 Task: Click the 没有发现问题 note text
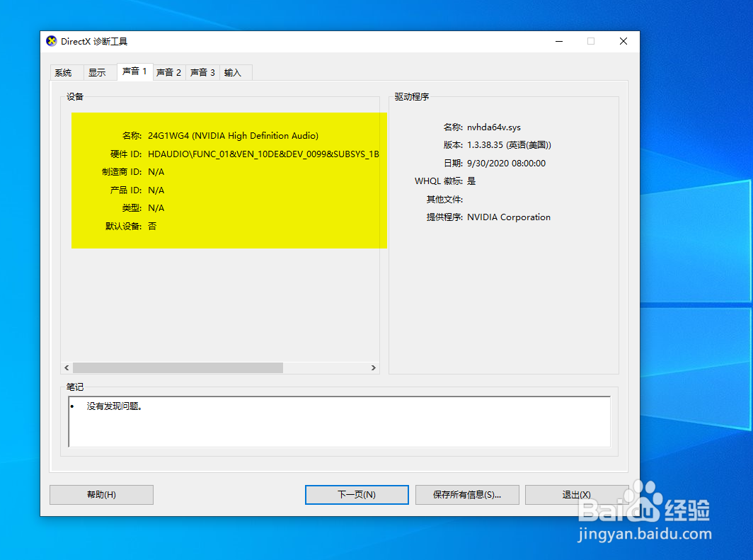click(x=115, y=406)
